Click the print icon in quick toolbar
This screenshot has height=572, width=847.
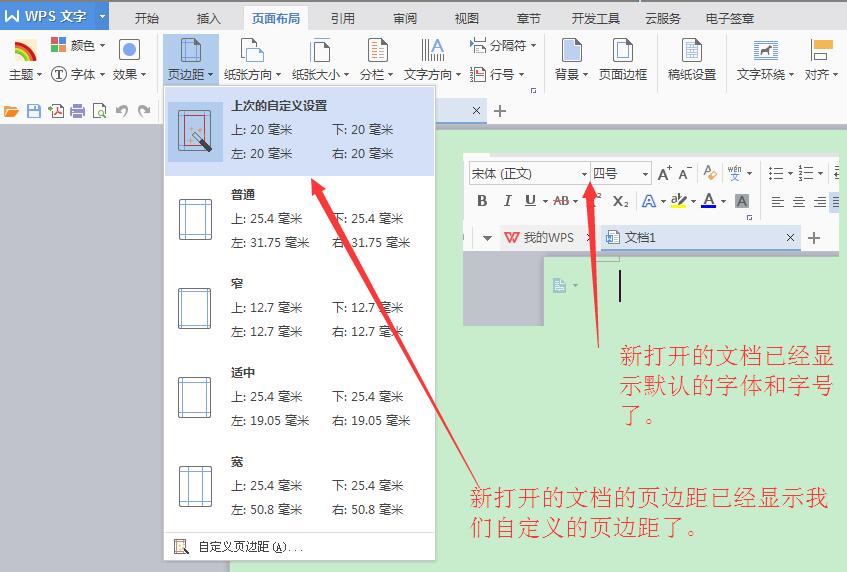pos(78,111)
